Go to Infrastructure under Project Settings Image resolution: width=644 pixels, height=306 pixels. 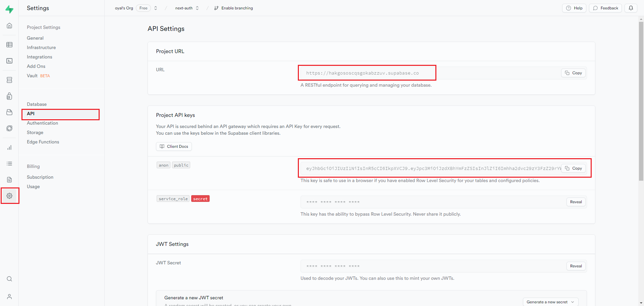pyautogui.click(x=41, y=48)
